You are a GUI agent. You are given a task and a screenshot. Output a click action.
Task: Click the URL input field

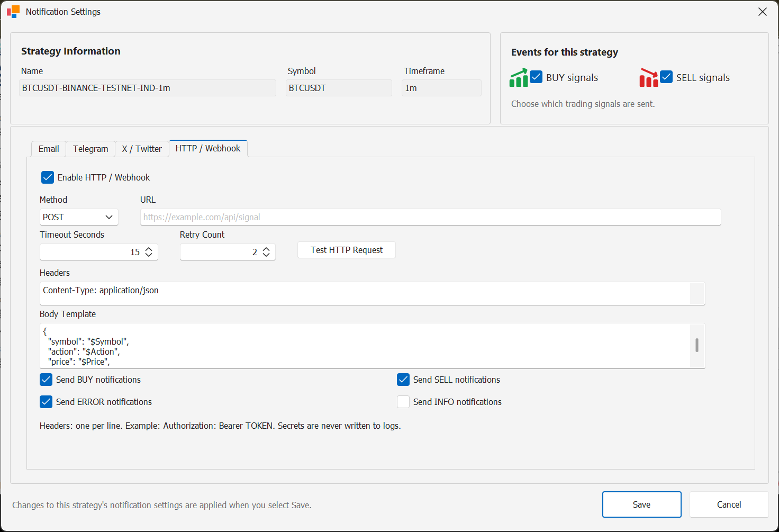pyautogui.click(x=430, y=217)
